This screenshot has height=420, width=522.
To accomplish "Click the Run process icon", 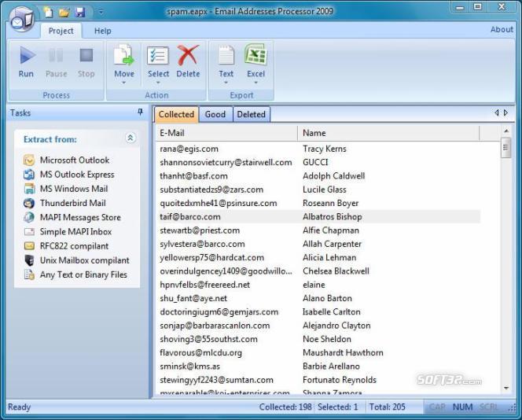I will coord(28,55).
